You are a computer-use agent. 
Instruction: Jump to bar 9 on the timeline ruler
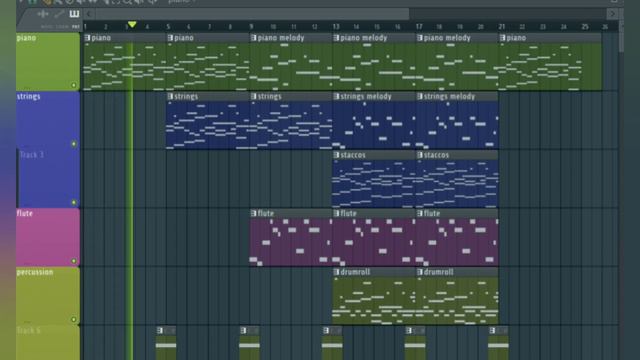(251, 27)
